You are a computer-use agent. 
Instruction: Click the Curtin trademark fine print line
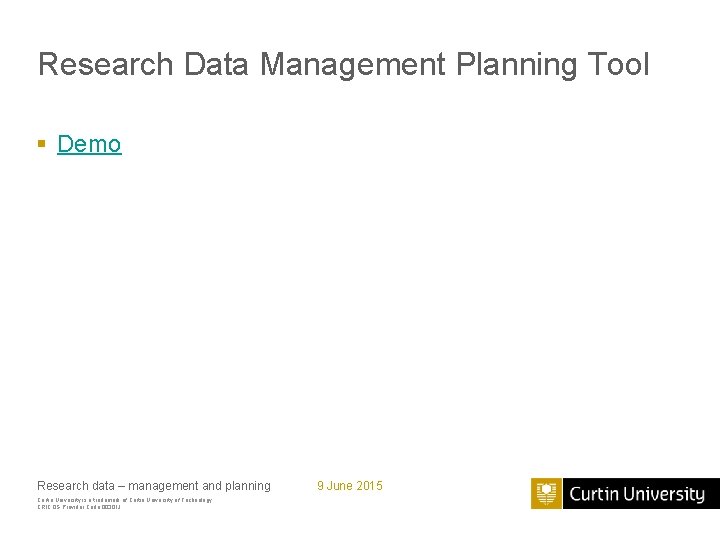[x=124, y=500]
